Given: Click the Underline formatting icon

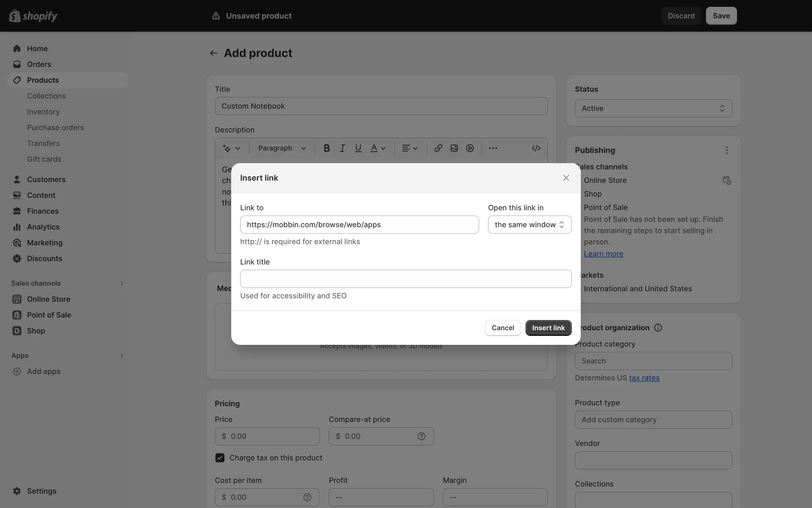Looking at the screenshot, I should 358,148.
